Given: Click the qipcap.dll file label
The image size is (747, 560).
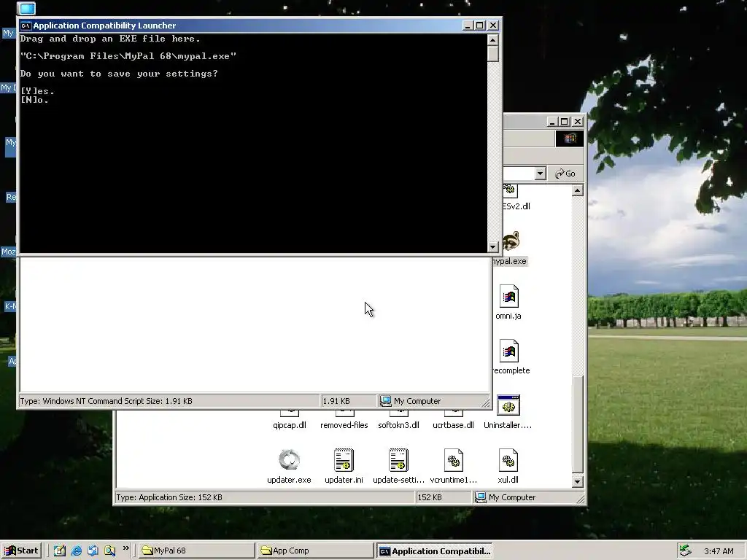Looking at the screenshot, I should (289, 425).
